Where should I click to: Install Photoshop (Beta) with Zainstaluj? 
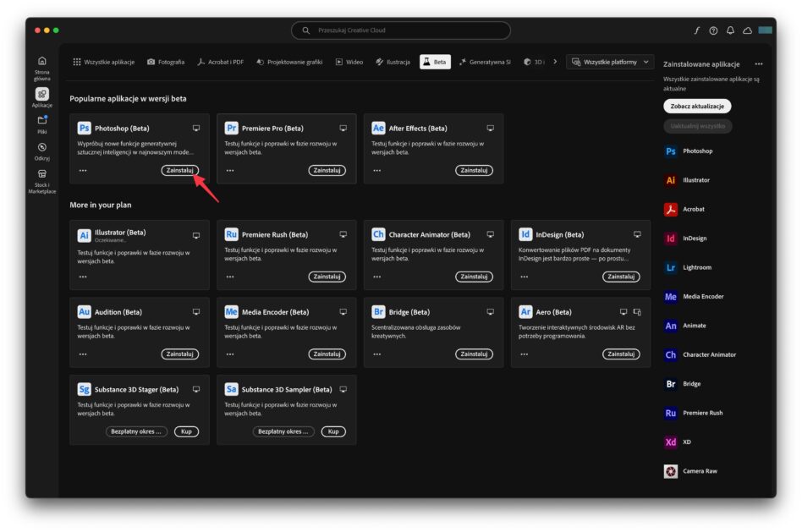[180, 170]
